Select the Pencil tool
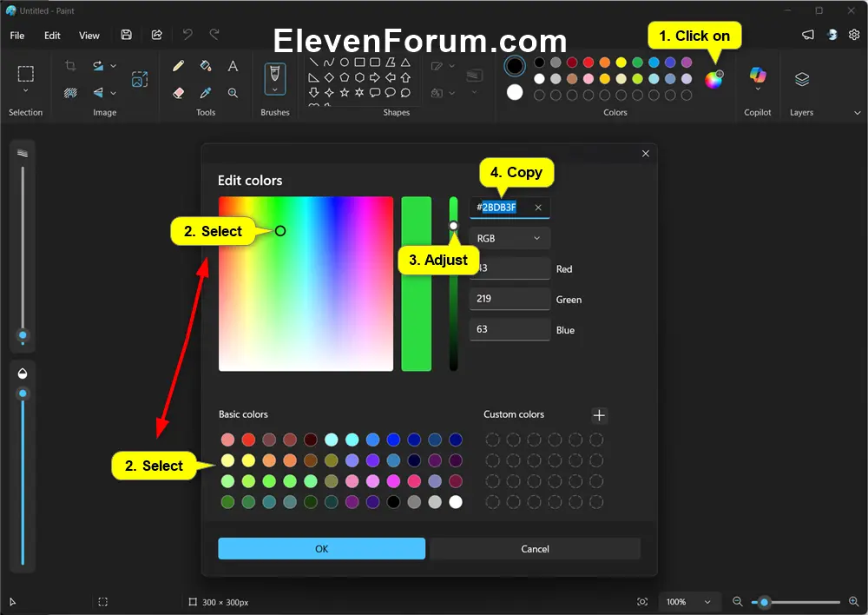Viewport: 868px width, 615px height. (x=178, y=66)
